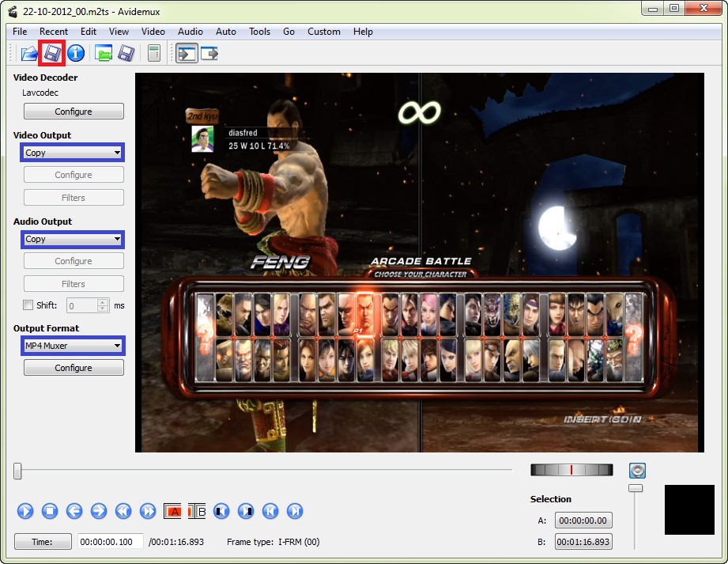Open the Auto menu
The width and height of the screenshot is (728, 564).
[226, 32]
